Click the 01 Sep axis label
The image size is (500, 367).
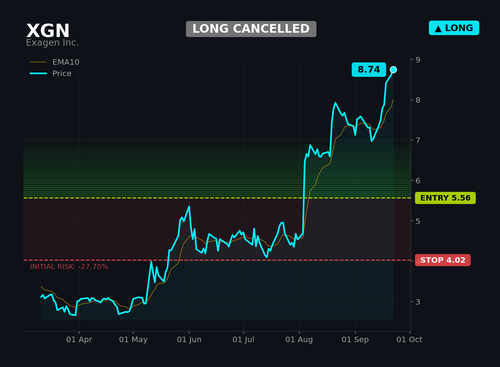click(355, 340)
